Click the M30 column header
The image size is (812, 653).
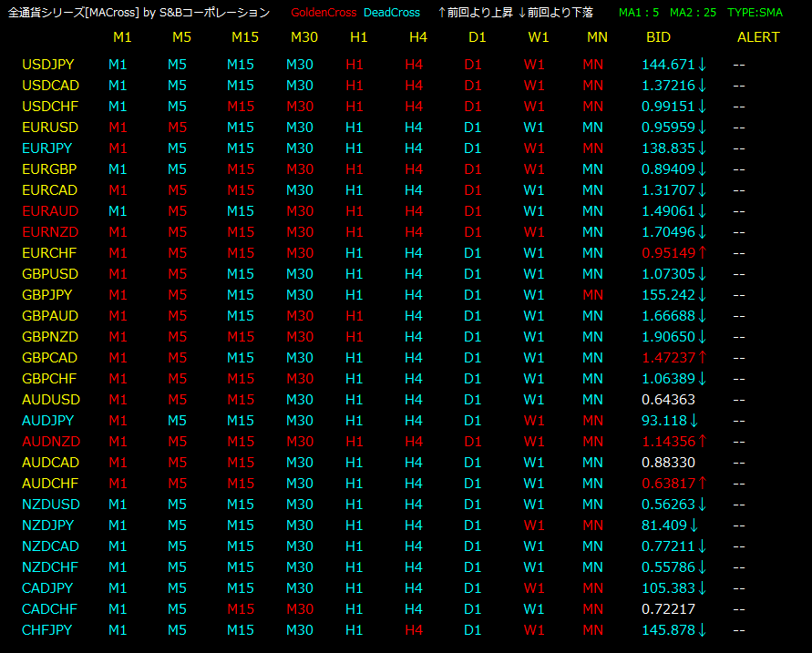pos(304,37)
